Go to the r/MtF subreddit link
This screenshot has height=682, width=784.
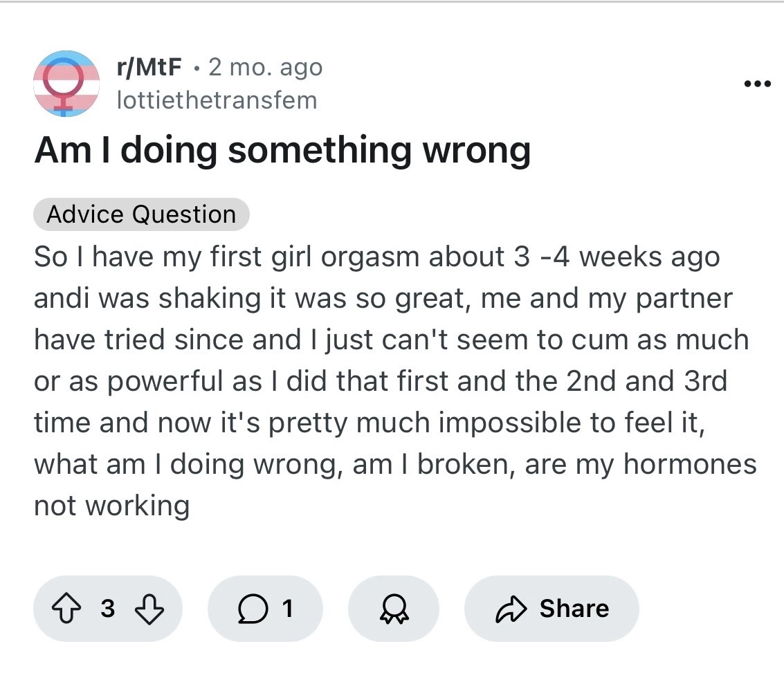pyautogui.click(x=149, y=67)
